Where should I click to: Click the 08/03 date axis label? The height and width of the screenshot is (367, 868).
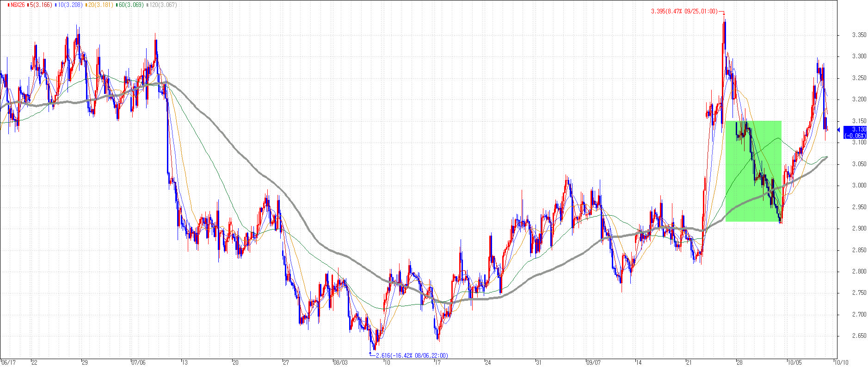pyautogui.click(x=341, y=362)
